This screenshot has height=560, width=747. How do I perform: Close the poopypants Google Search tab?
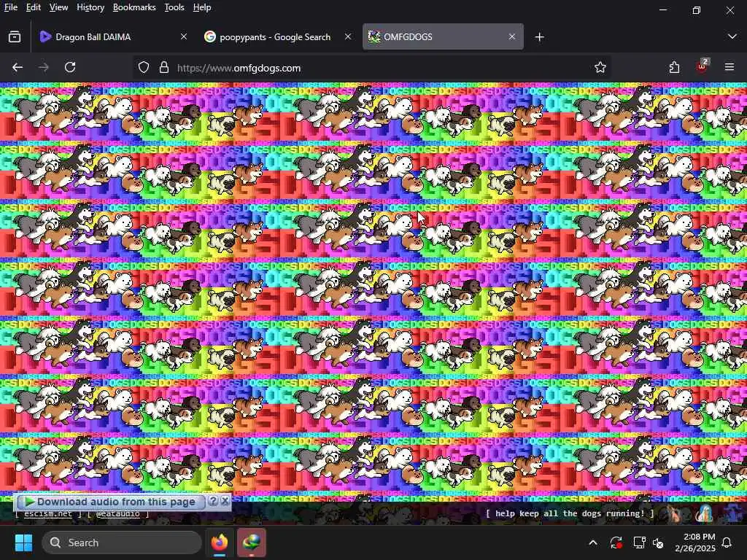(x=348, y=36)
